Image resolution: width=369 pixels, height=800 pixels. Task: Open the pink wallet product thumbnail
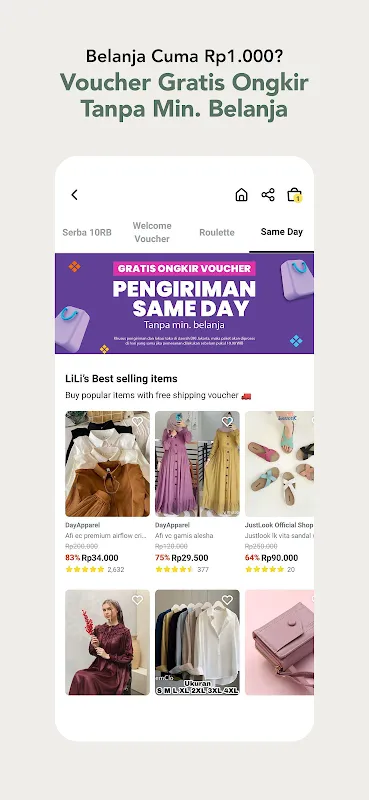pos(279,642)
